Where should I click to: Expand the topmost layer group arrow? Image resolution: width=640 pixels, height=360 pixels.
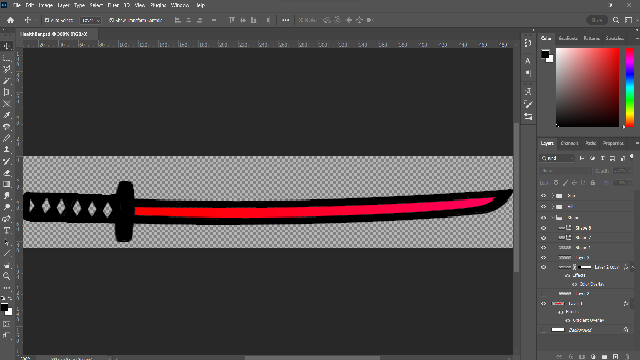point(553,196)
